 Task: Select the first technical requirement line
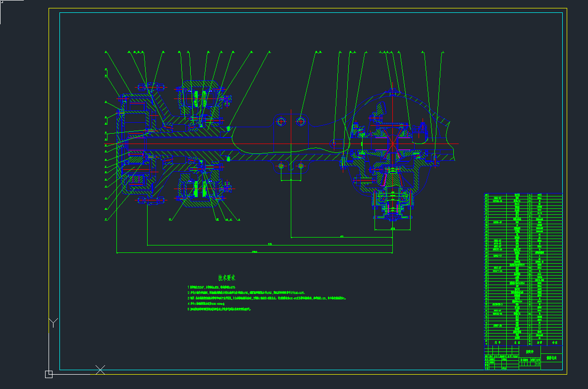pos(213,287)
